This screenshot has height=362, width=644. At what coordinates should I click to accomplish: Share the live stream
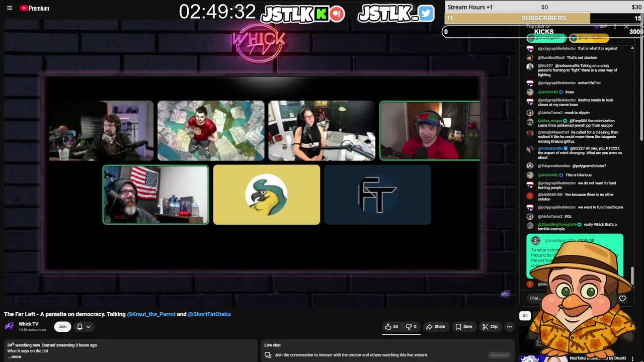(436, 327)
